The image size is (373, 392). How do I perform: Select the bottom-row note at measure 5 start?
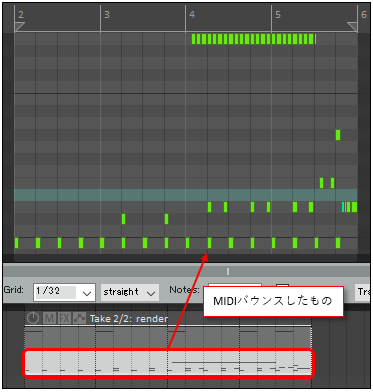click(273, 243)
